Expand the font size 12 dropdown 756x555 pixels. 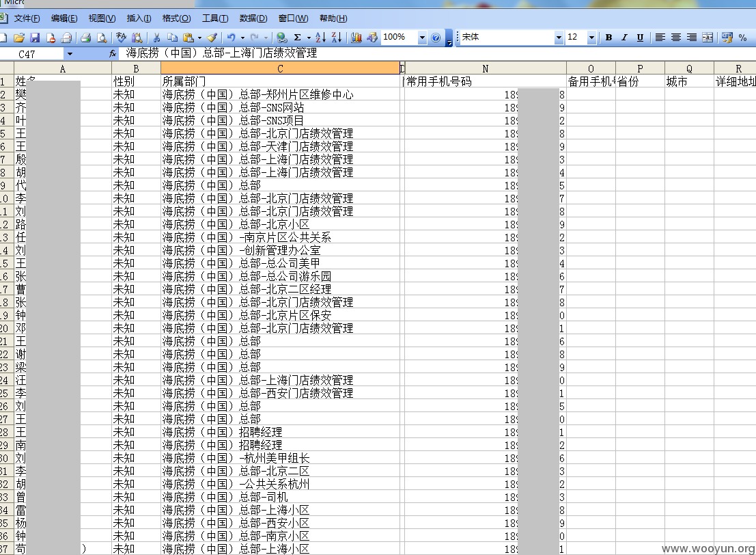[591, 37]
